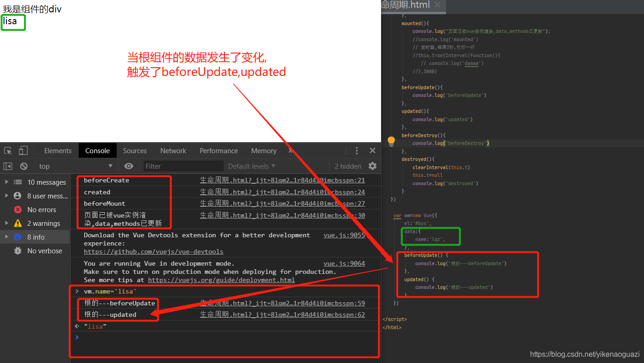This screenshot has height=363, width=644.
Task: Open the Network tab
Action: 173,151
